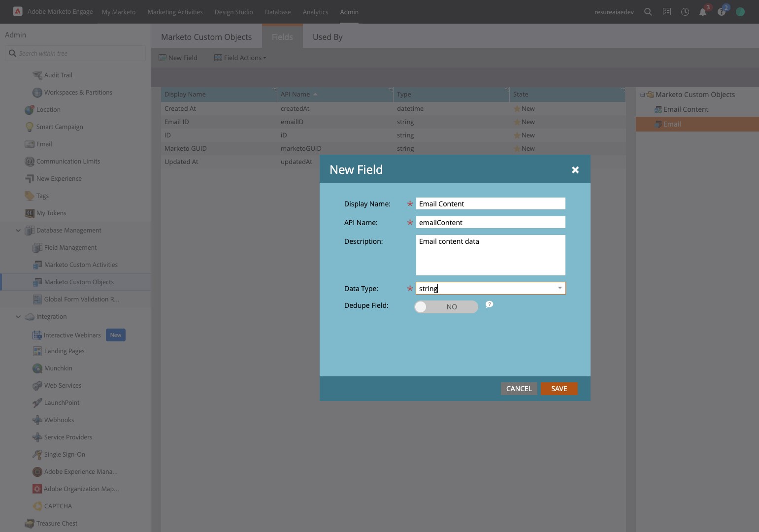This screenshot has height=532, width=759.
Task: Select the Fields tab
Action: (282, 37)
